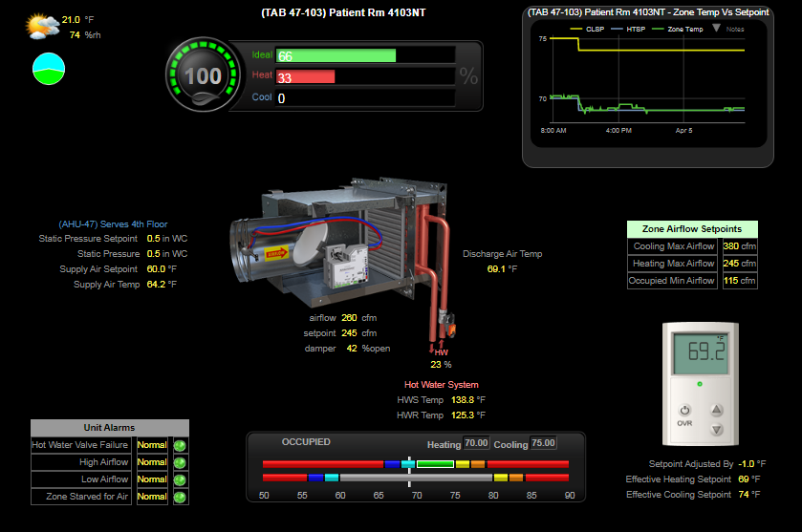802x532 pixels.
Task: Click the weather sun and cloud icon
Action: point(42,27)
